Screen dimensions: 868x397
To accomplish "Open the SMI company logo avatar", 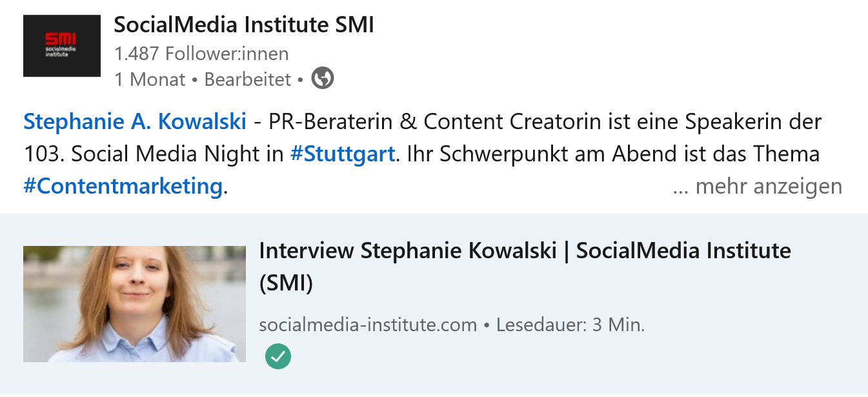I will coord(62,46).
